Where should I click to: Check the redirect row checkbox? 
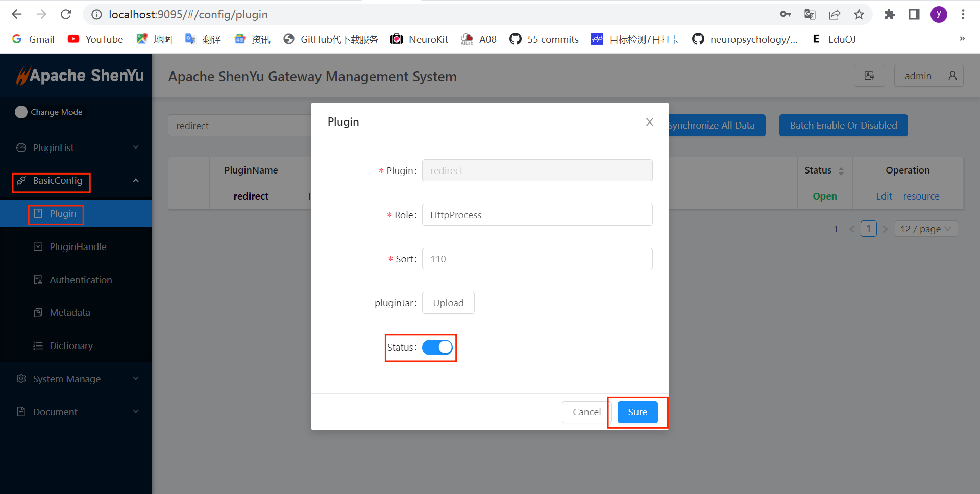[x=189, y=196]
